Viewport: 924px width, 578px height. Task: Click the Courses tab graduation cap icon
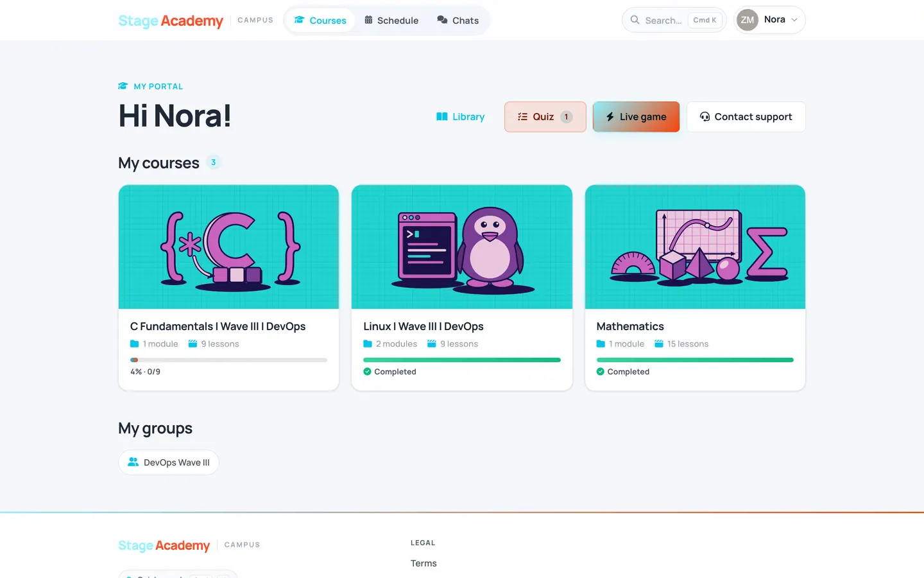[300, 20]
